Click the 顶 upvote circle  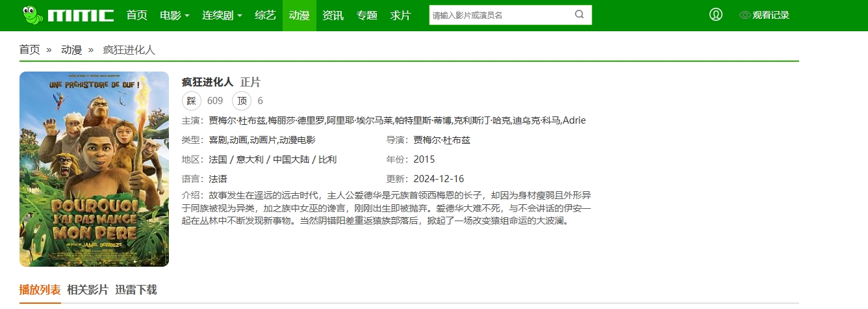point(242,101)
